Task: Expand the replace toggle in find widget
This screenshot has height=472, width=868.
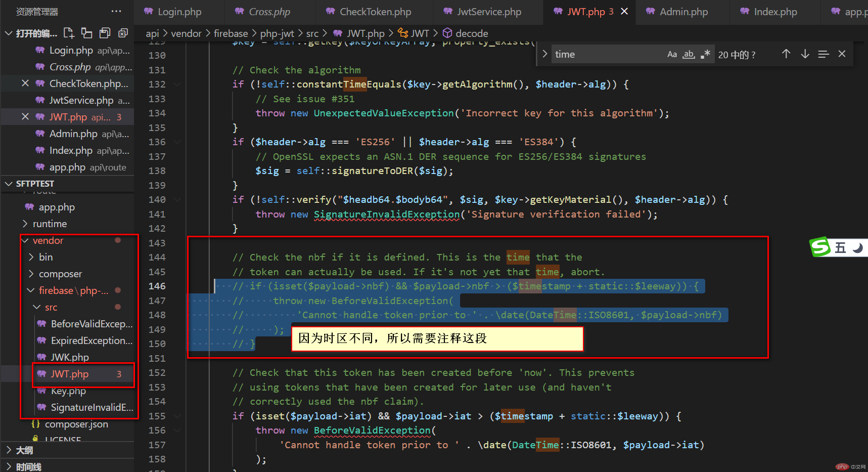Action: click(544, 54)
